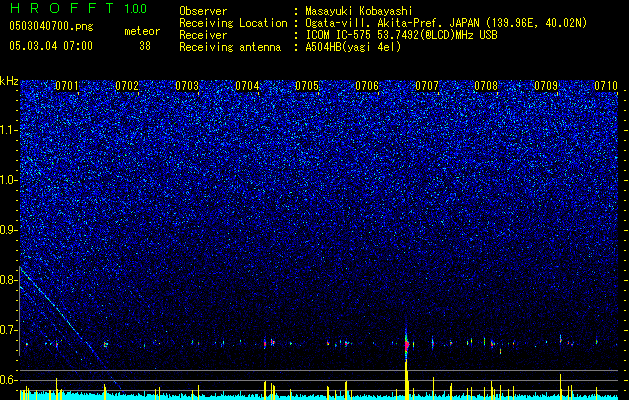Screen dimensions: 629x400
Task: Click the Observer field label
Action: point(203,12)
